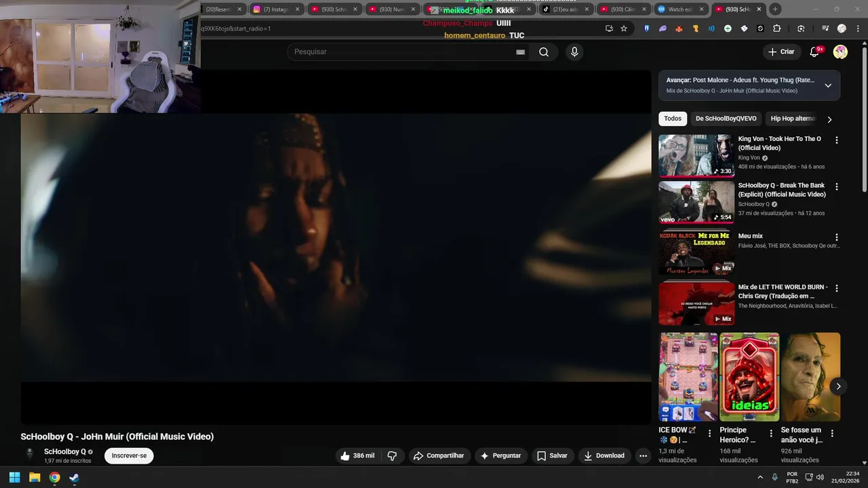The width and height of the screenshot is (868, 488).
Task: Dislike the video with thumbs down
Action: 392,455
